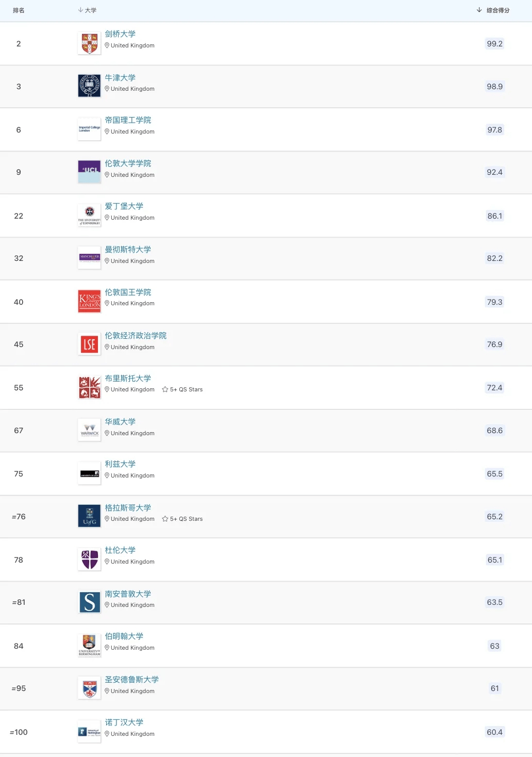The image size is (532, 757).
Task: Click the Oxford University logo
Action: 89,86
